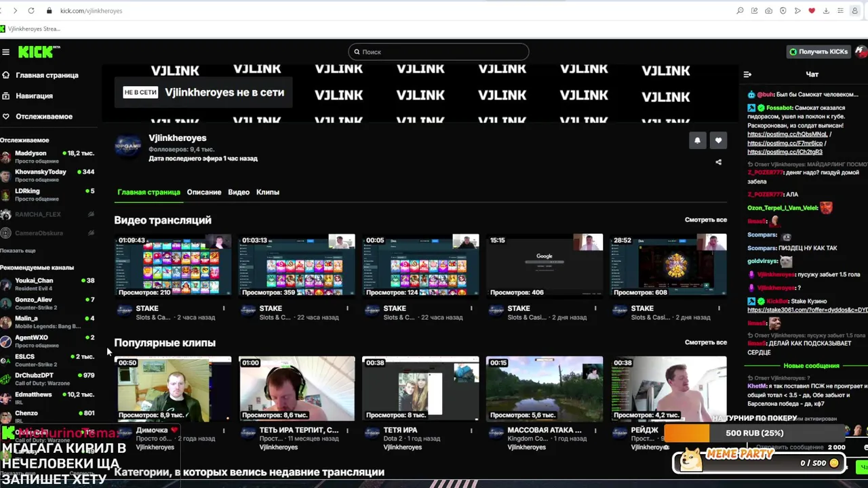Image resolution: width=868 pixels, height=488 pixels.
Task: Open the first postimg.cc link in chat
Action: (787, 134)
